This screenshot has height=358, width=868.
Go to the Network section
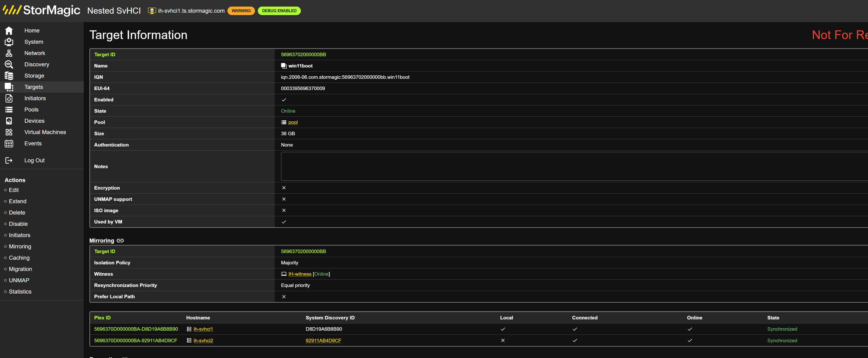pos(35,53)
